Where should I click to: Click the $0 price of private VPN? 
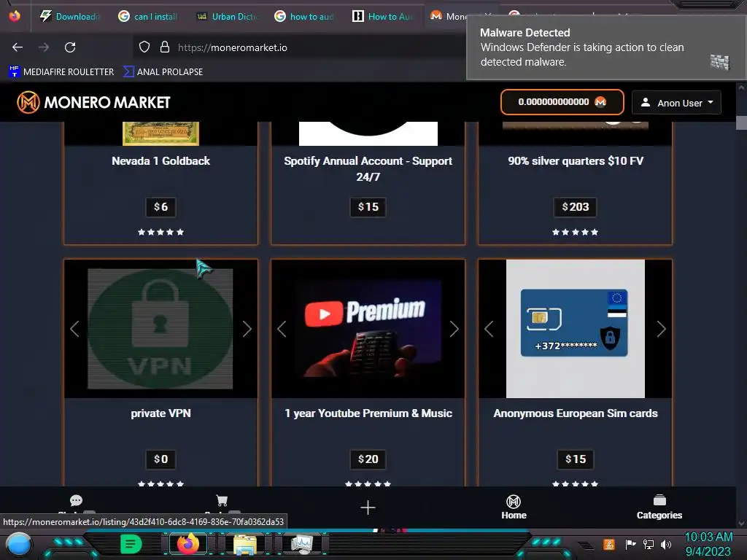(160, 459)
